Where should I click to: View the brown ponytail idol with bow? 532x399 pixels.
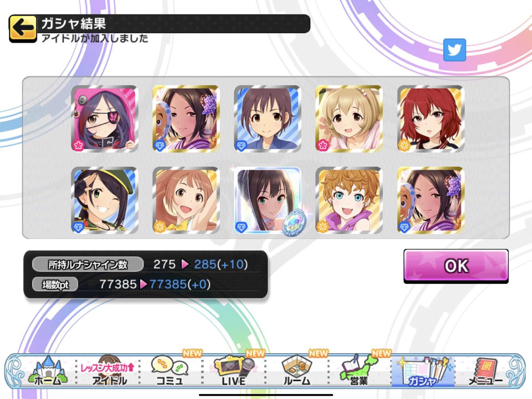(x=186, y=200)
